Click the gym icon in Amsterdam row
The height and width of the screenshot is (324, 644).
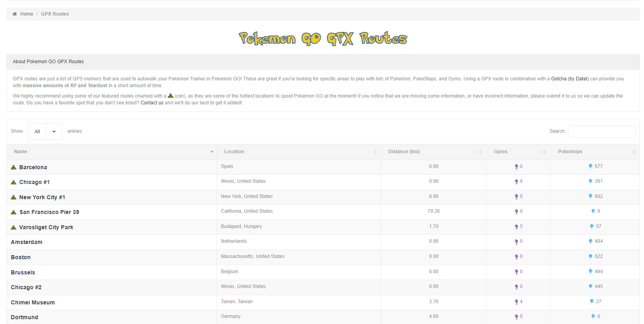tap(516, 241)
